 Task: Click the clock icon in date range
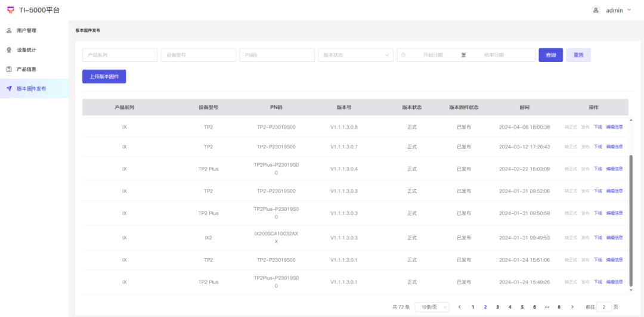(404, 55)
